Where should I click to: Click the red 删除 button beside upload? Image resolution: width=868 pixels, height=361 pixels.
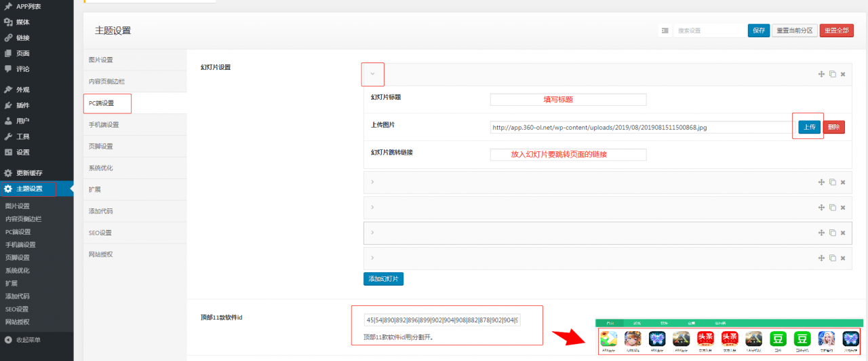tap(834, 127)
